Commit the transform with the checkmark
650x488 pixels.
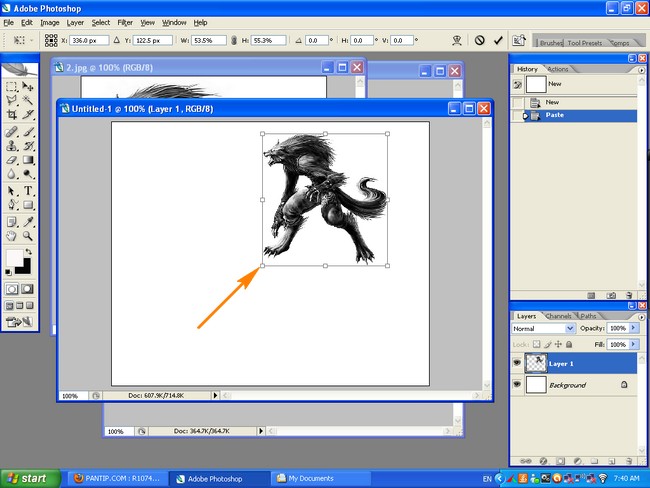[x=498, y=40]
